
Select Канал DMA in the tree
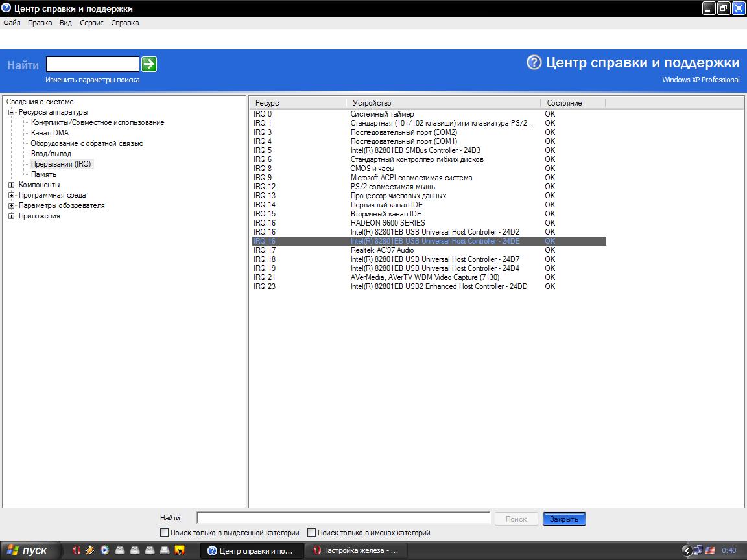pyautogui.click(x=49, y=133)
